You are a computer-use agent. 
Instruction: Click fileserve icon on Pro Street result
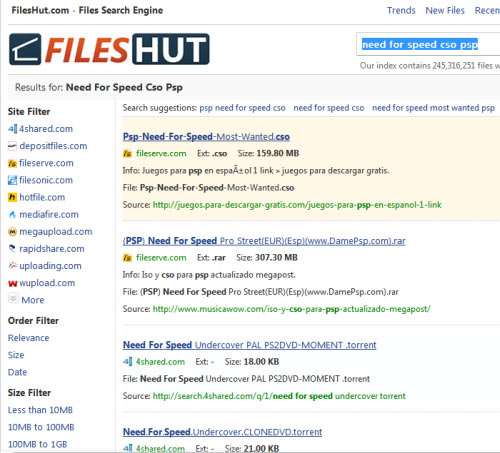127,258
